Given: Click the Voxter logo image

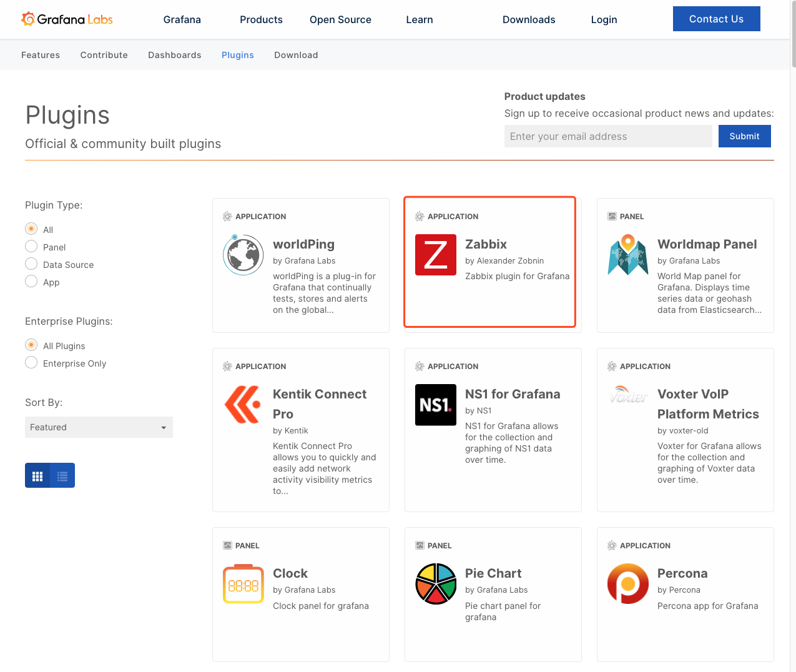Looking at the screenshot, I should [628, 395].
